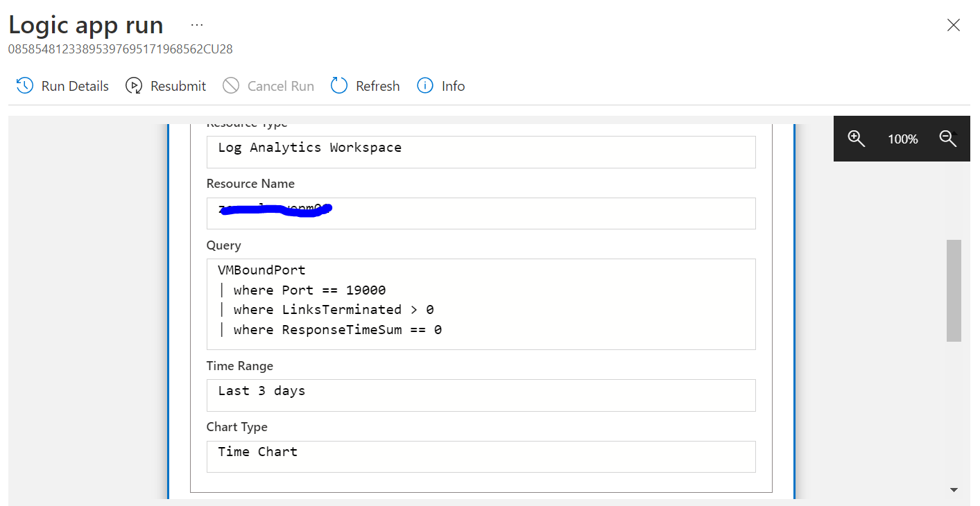980x506 pixels.
Task: Close the Logic app run pane
Action: click(x=953, y=25)
